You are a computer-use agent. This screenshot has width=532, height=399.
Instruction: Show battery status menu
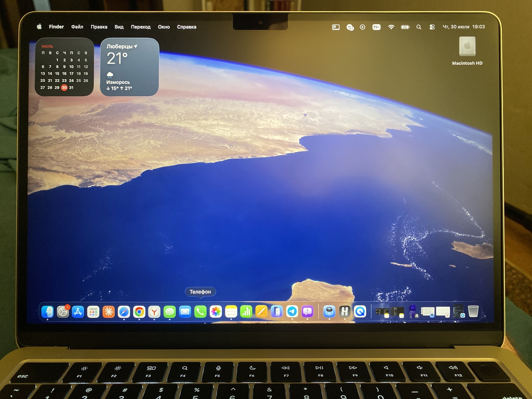pos(405,27)
